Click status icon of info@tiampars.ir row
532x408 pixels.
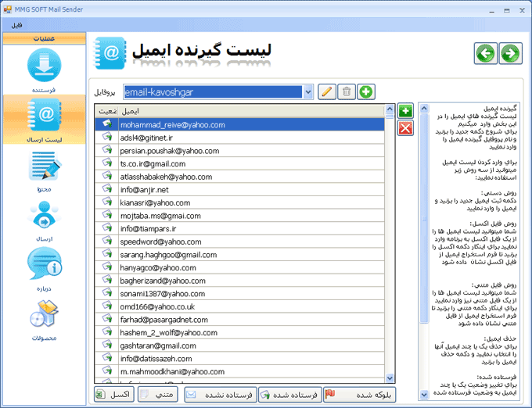[107, 227]
